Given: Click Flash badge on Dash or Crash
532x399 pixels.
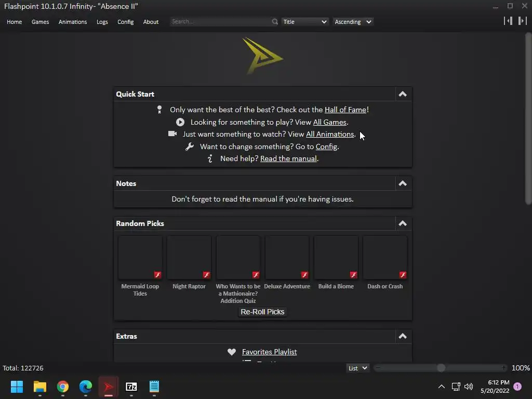Looking at the screenshot, I should point(403,275).
